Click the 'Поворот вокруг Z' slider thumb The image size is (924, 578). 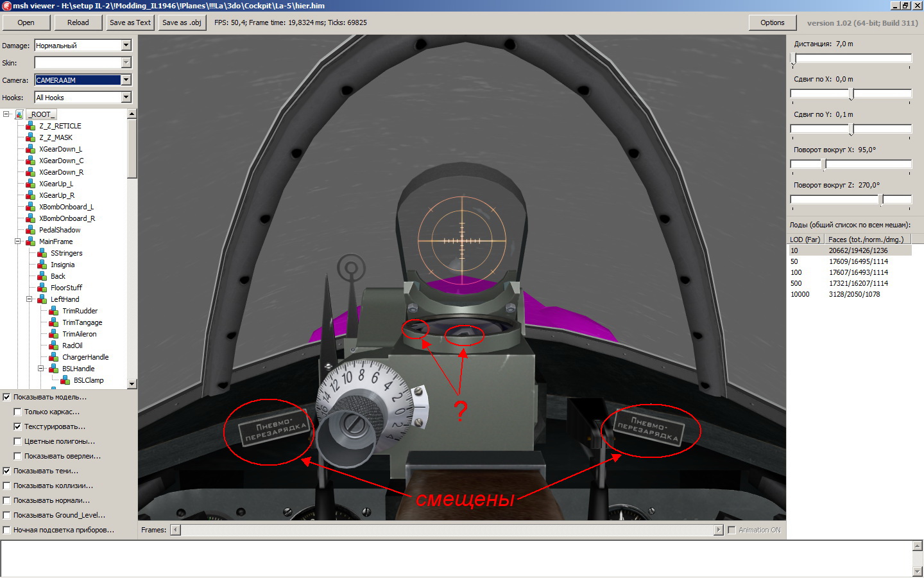(x=882, y=200)
